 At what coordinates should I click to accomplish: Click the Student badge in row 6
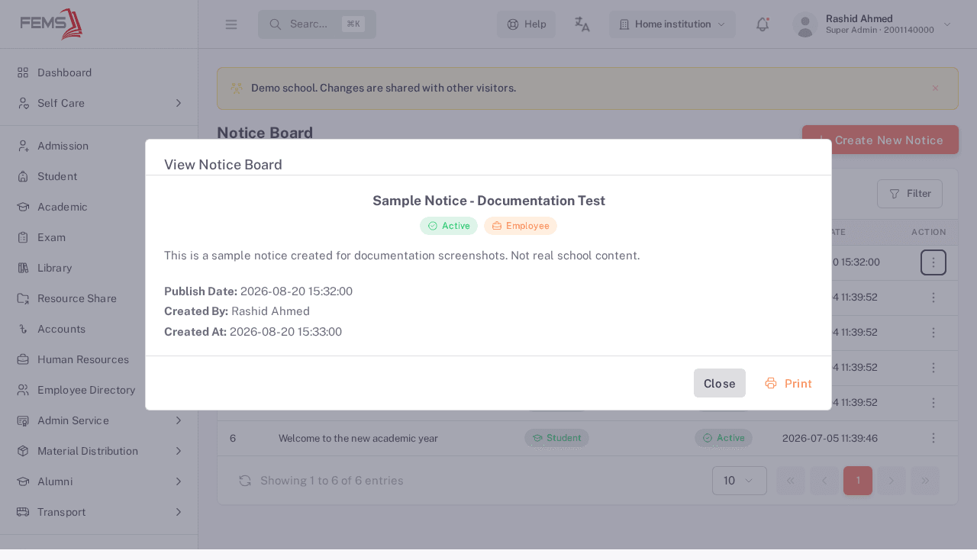point(556,438)
